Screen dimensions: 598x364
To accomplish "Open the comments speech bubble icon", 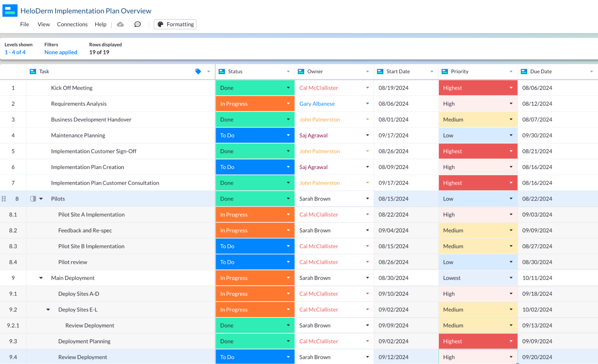I will (137, 24).
